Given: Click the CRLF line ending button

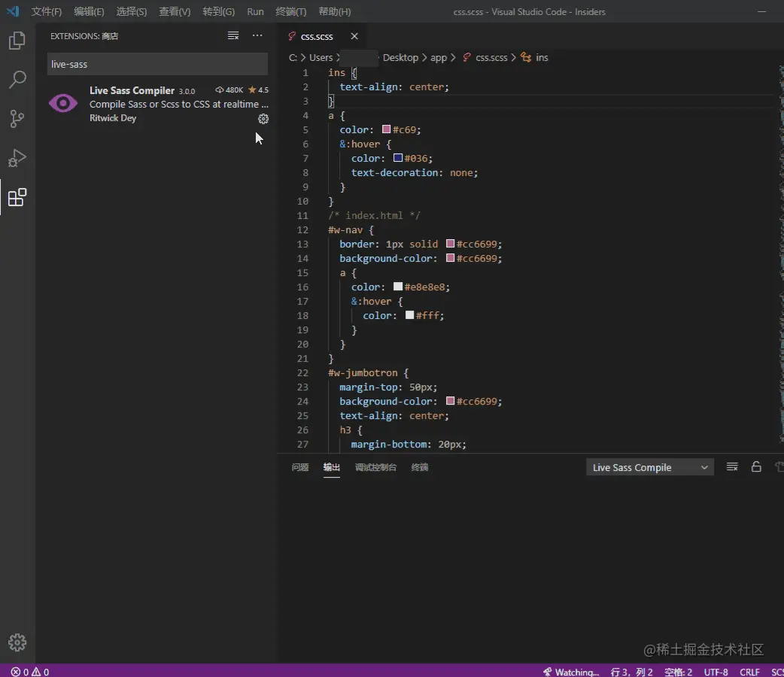Looking at the screenshot, I should coord(749,672).
